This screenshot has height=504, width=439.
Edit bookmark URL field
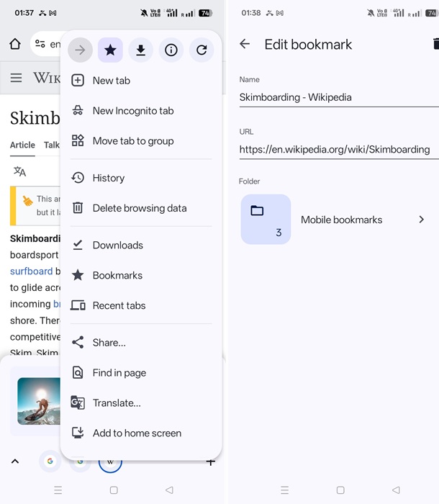[x=339, y=150]
